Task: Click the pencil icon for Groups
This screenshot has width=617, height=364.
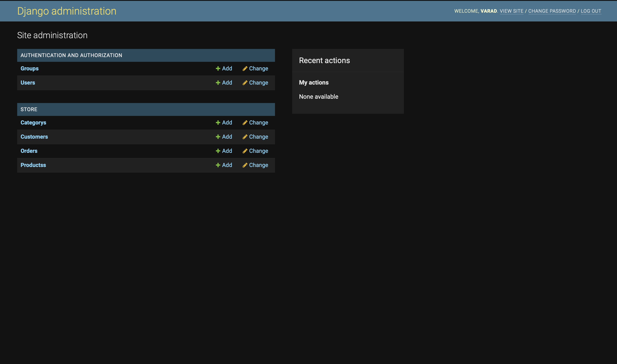Action: pyautogui.click(x=245, y=69)
